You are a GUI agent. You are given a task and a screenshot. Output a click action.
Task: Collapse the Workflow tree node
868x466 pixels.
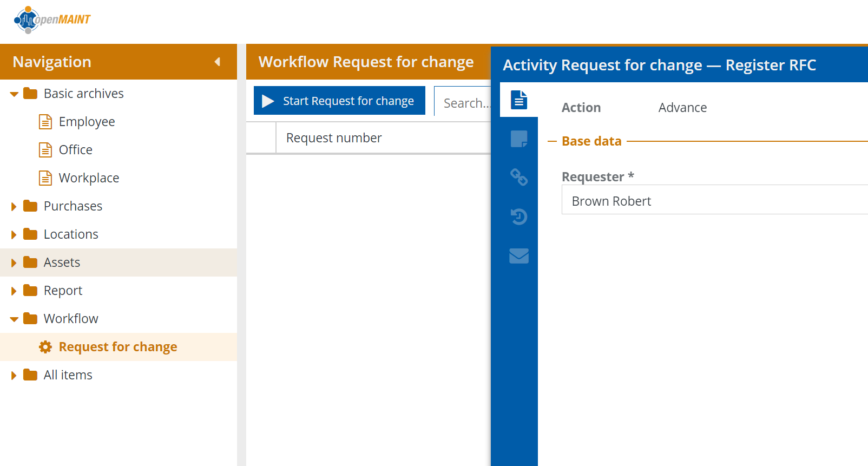pos(14,319)
